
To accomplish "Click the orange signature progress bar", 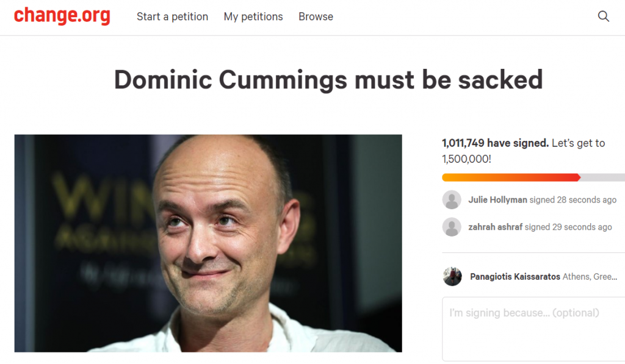I will [510, 177].
